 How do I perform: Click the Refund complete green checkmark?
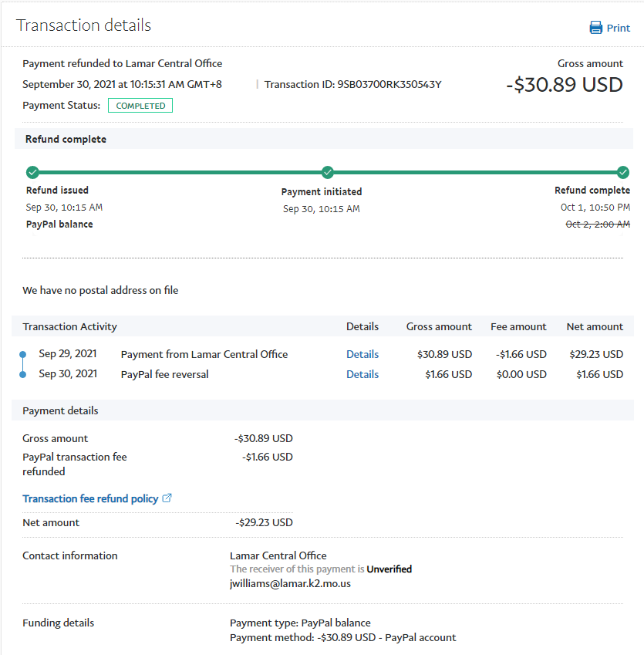click(623, 172)
